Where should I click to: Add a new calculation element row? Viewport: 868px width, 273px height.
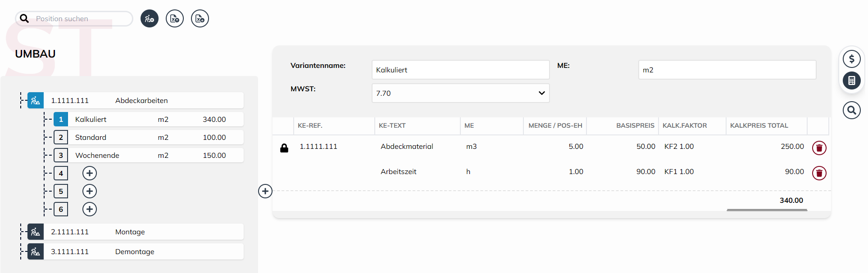pos(265,191)
